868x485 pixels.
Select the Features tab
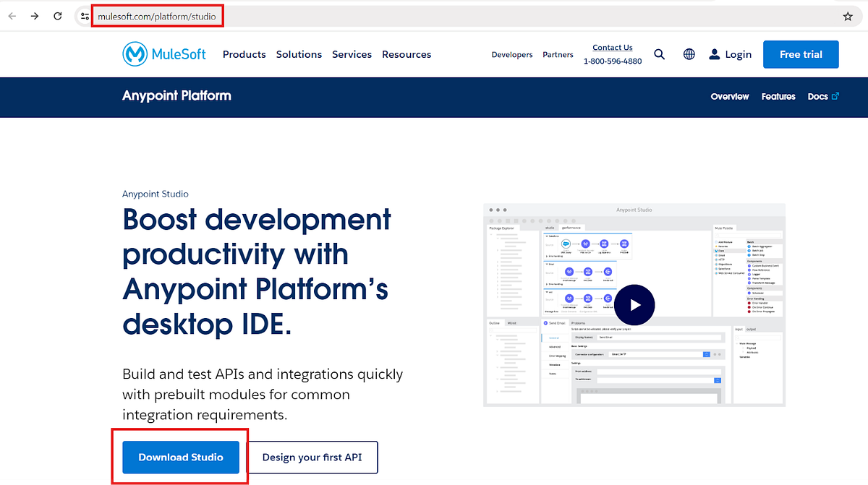click(778, 96)
